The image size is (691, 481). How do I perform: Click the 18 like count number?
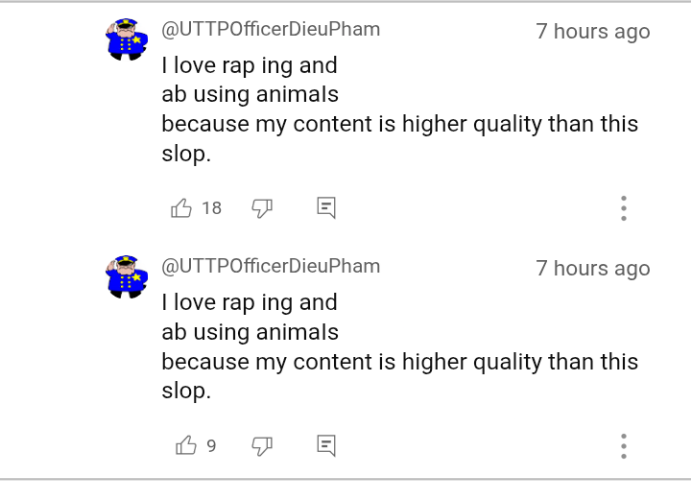tap(212, 208)
